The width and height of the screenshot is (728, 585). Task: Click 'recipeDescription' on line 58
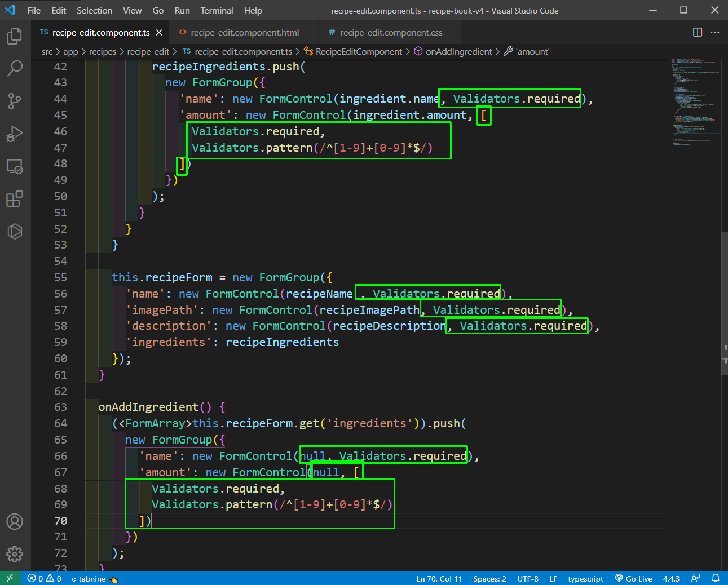(x=389, y=326)
